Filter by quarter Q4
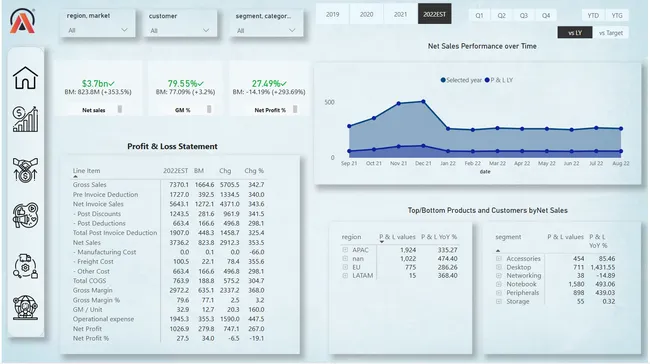This screenshot has height=364, width=650. coord(546,15)
